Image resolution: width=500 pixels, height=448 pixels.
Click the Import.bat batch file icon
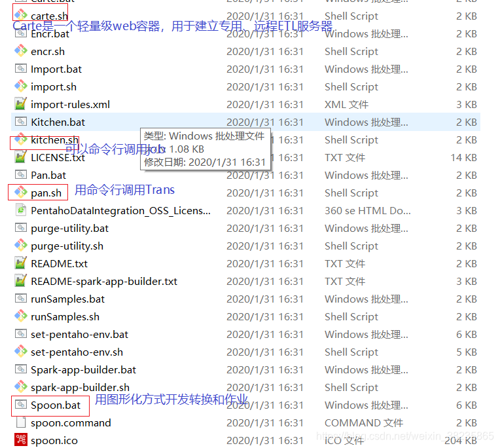click(21, 68)
